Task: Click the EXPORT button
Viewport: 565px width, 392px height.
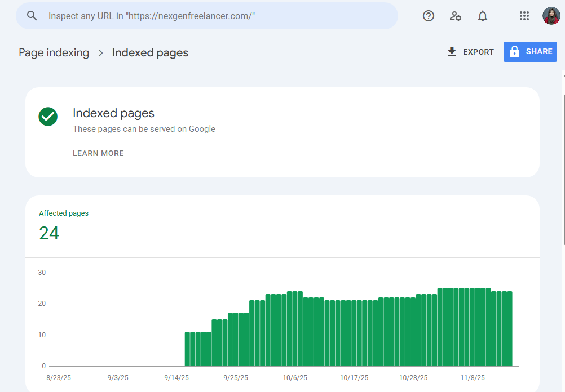Action: click(x=470, y=52)
